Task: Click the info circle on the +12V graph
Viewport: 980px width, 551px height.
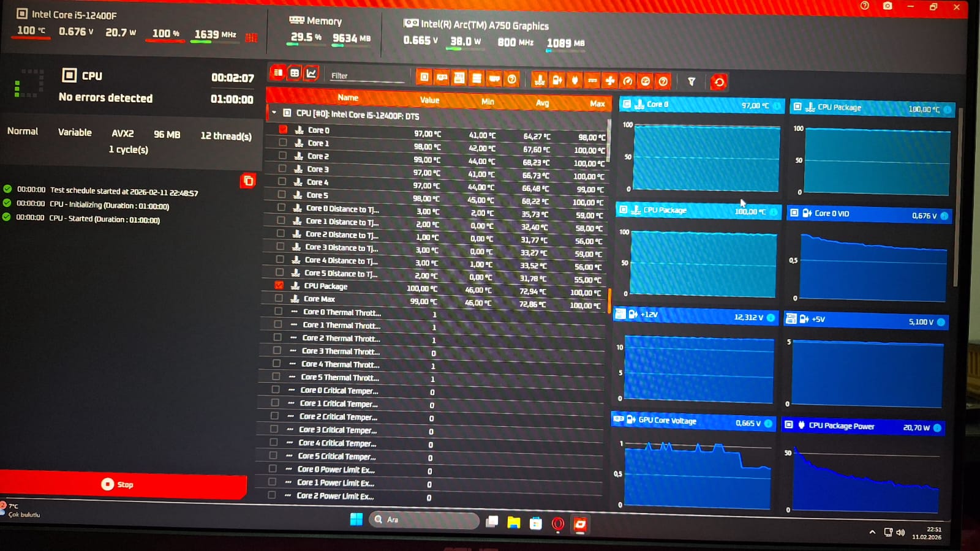Action: [x=771, y=317]
